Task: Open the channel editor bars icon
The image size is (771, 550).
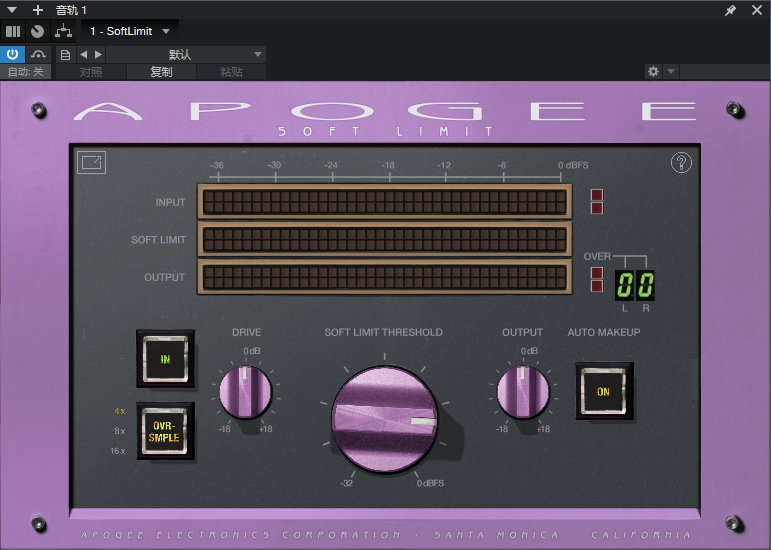Action: tap(13, 31)
